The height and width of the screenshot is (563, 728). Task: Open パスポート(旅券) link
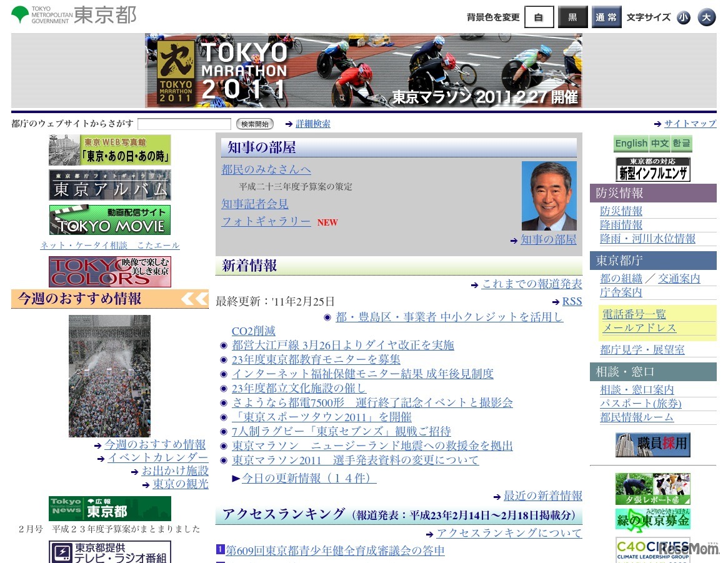click(x=641, y=404)
